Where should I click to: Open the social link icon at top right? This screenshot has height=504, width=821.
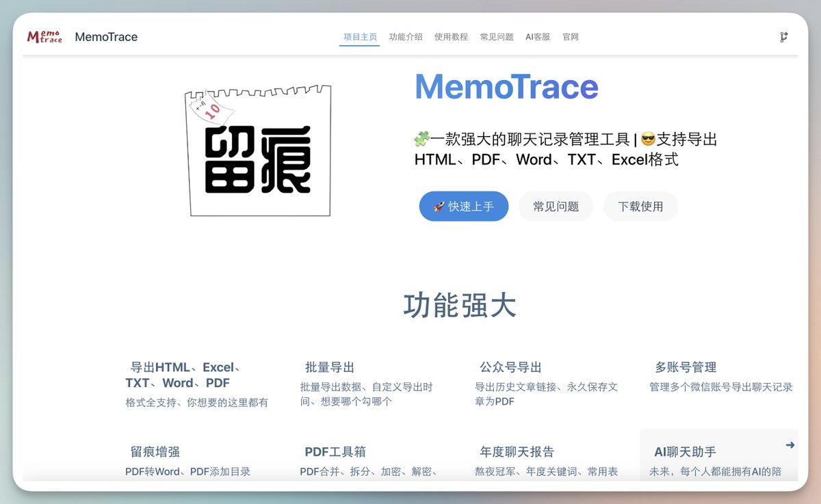point(784,36)
